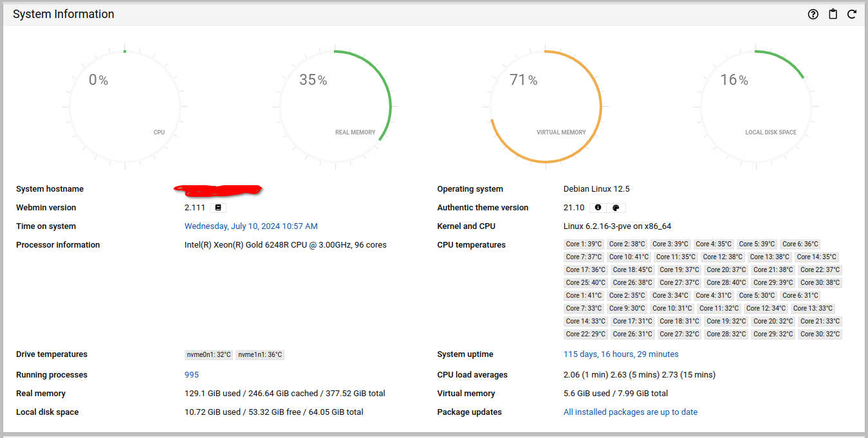868x438 pixels.
Task: Click the Real Memory gauge showing 35%
Action: tap(335, 106)
